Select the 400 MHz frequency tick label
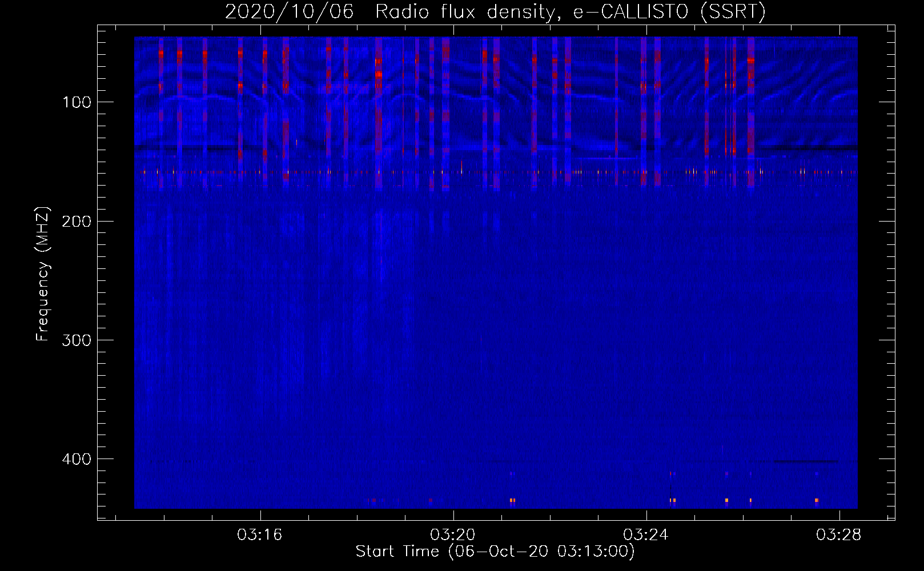924x571 pixels. pyautogui.click(x=77, y=459)
